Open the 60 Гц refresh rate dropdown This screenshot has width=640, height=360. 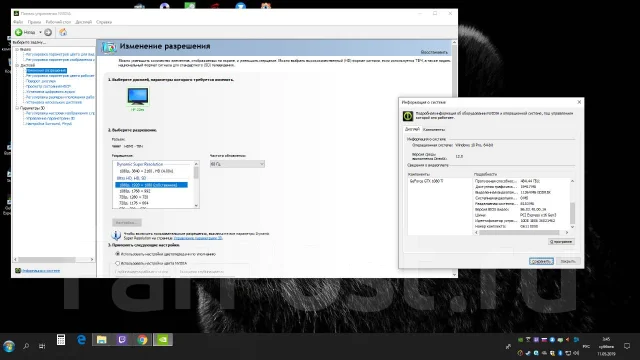(x=237, y=164)
